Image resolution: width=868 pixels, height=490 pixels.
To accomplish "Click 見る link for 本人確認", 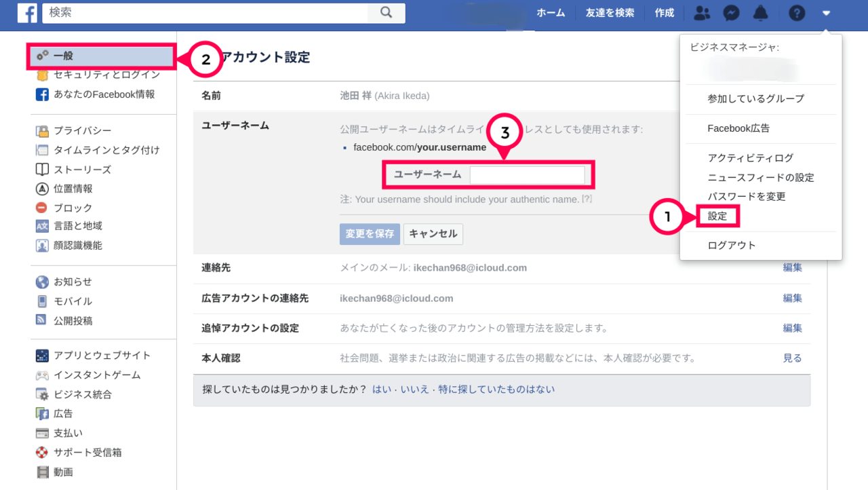I will point(793,358).
